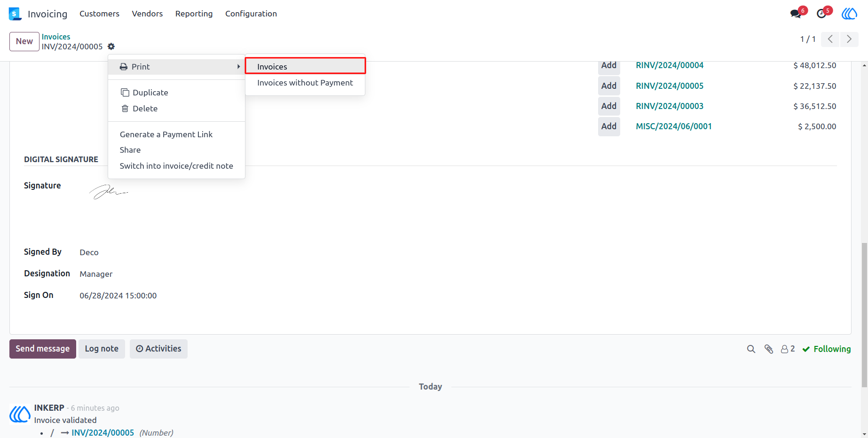Add outstanding credit RINV/2024/00004
Viewport: 868px width, 438px height.
[x=609, y=66]
